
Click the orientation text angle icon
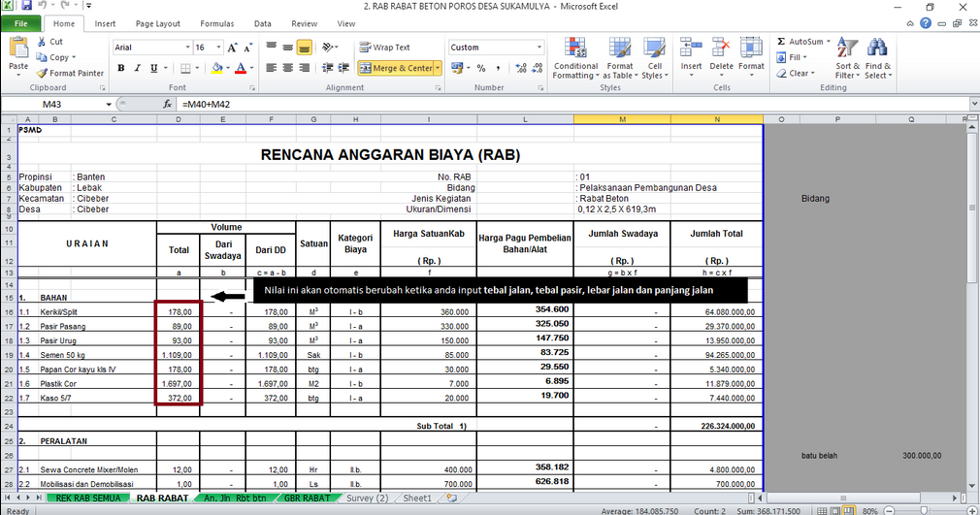[328, 47]
